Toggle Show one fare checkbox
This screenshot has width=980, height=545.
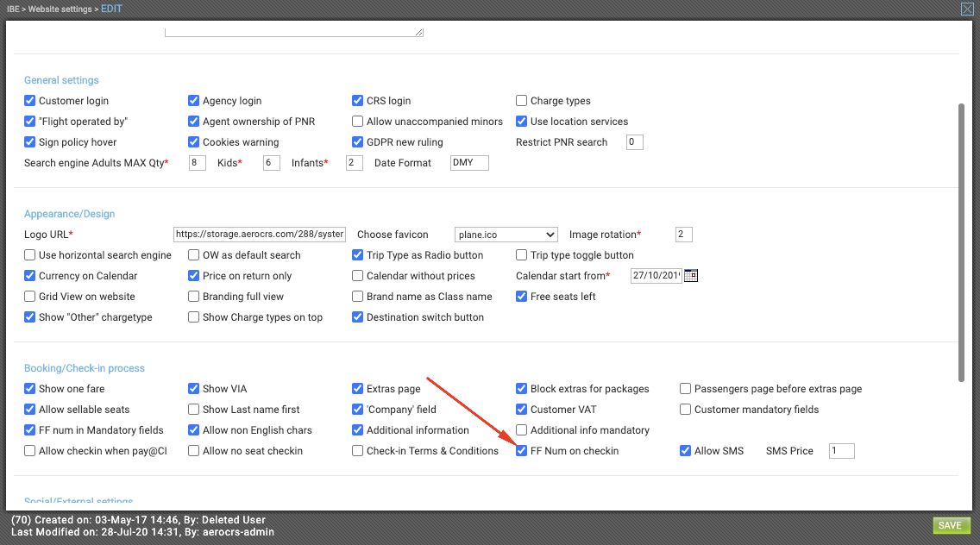29,389
